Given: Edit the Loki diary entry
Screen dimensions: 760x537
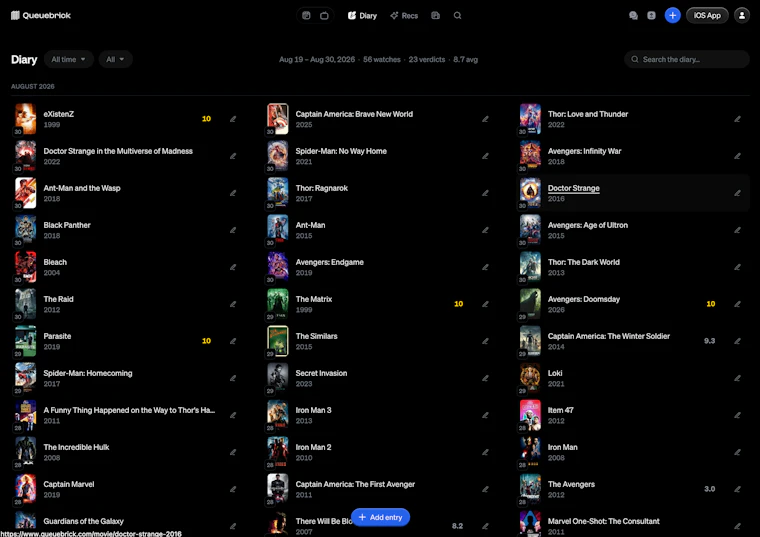Looking at the screenshot, I should [737, 378].
